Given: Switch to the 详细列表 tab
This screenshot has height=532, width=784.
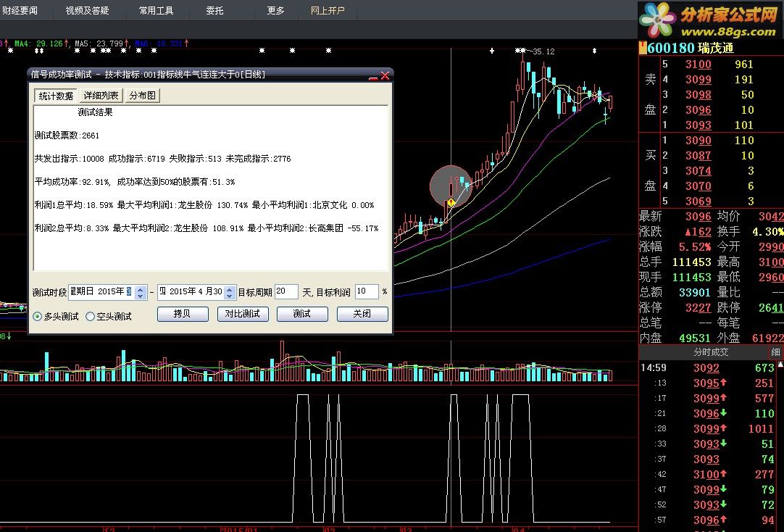Looking at the screenshot, I should 101,96.
